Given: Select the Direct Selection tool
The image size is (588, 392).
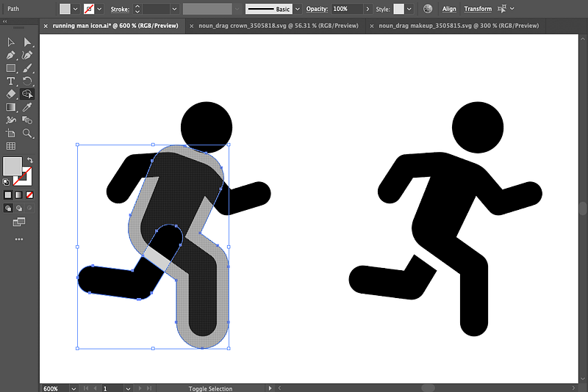Looking at the screenshot, I should 27,43.
